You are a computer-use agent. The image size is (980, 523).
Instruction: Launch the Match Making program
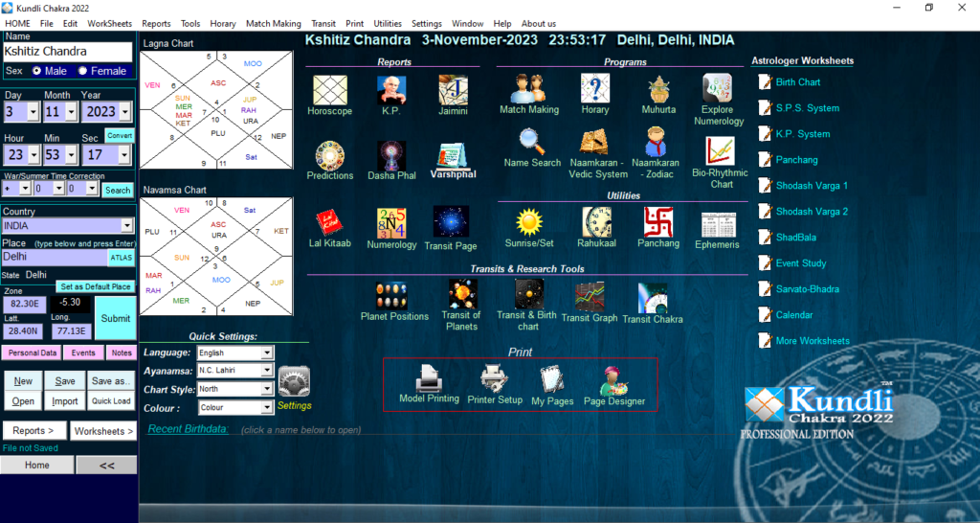click(528, 89)
